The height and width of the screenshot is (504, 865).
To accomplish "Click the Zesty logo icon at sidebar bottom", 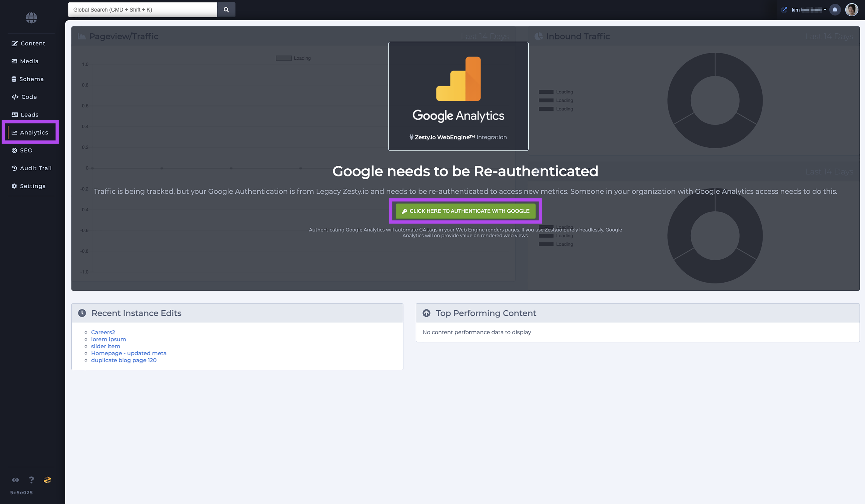I will (47, 480).
